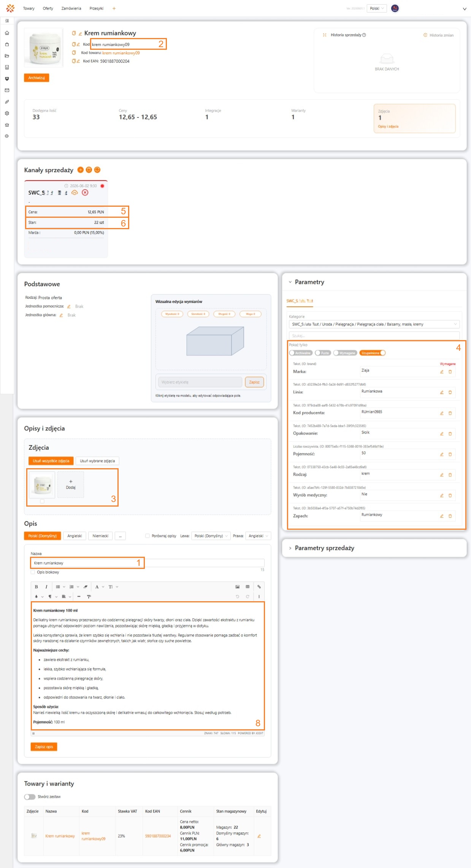This screenshot has height=868, width=471.
Task: Toggle the Stwórz zestaw switch
Action: coord(30,797)
